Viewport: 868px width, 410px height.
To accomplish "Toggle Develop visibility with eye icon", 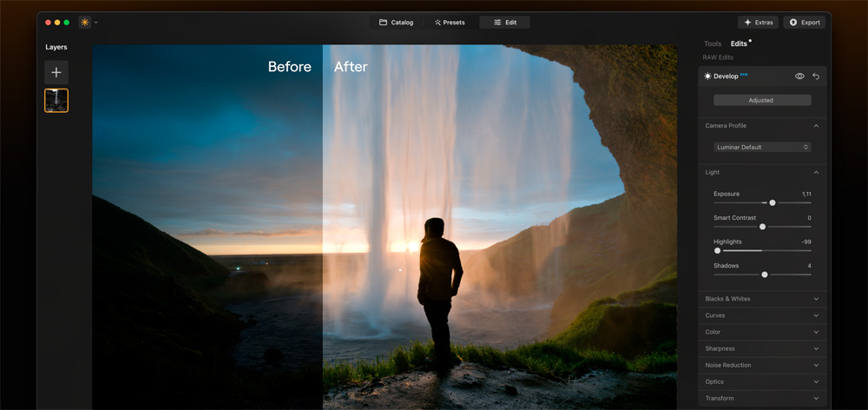I will click(x=799, y=76).
